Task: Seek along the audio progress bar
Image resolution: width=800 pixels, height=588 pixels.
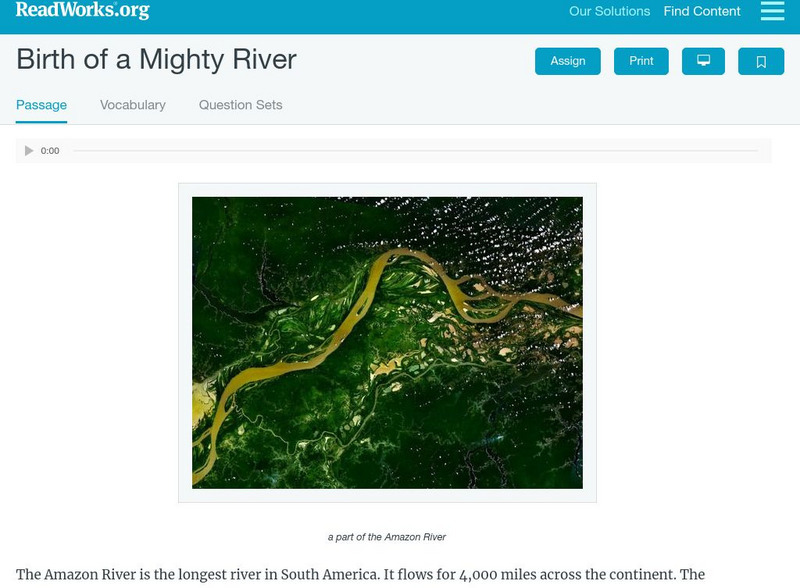Action: click(x=415, y=151)
